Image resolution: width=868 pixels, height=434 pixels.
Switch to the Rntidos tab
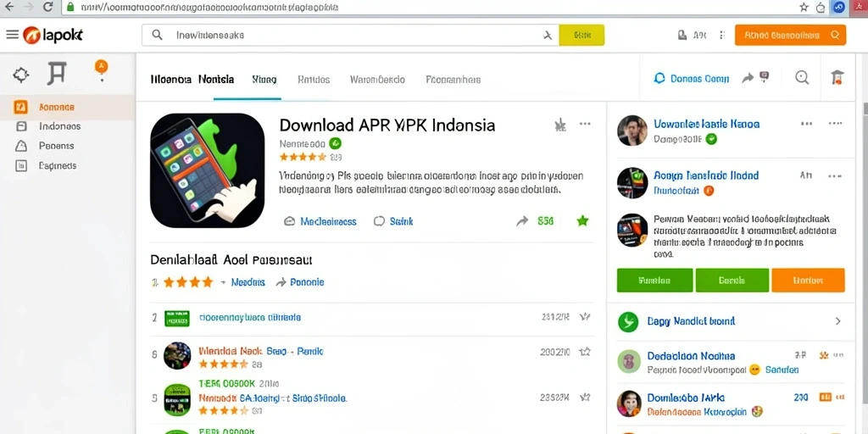pos(314,79)
